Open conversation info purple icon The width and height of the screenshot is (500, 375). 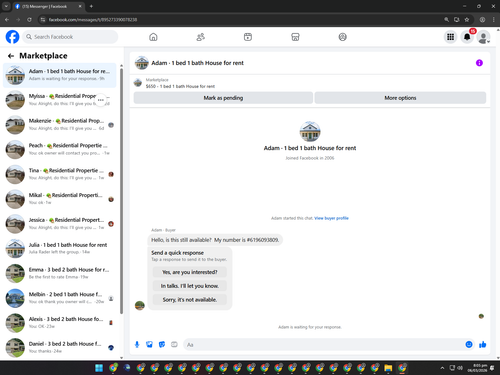[479, 63]
